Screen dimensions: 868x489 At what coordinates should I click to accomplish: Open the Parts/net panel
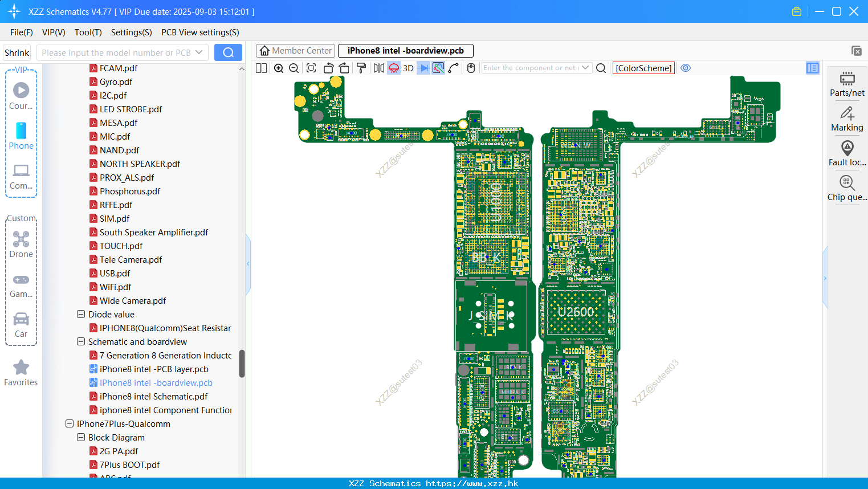tap(847, 84)
